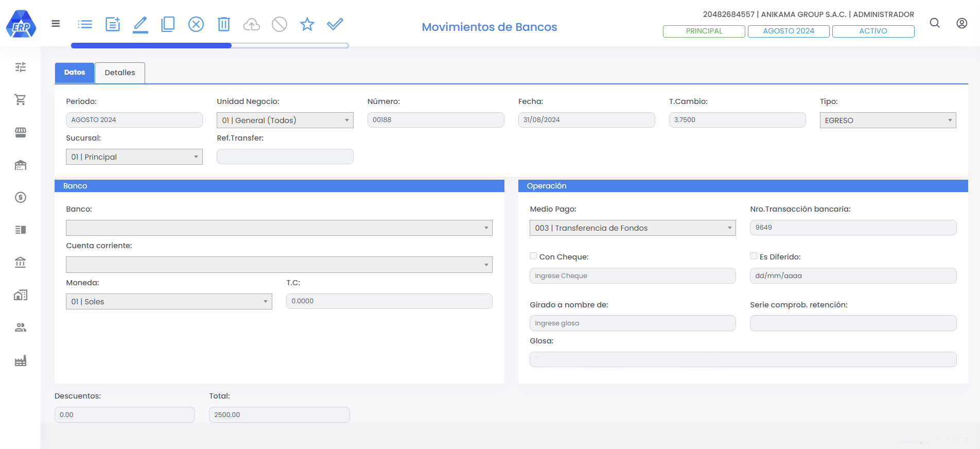Confirm with the checkmark icon
This screenshot has width=980, height=449.
[x=335, y=24]
